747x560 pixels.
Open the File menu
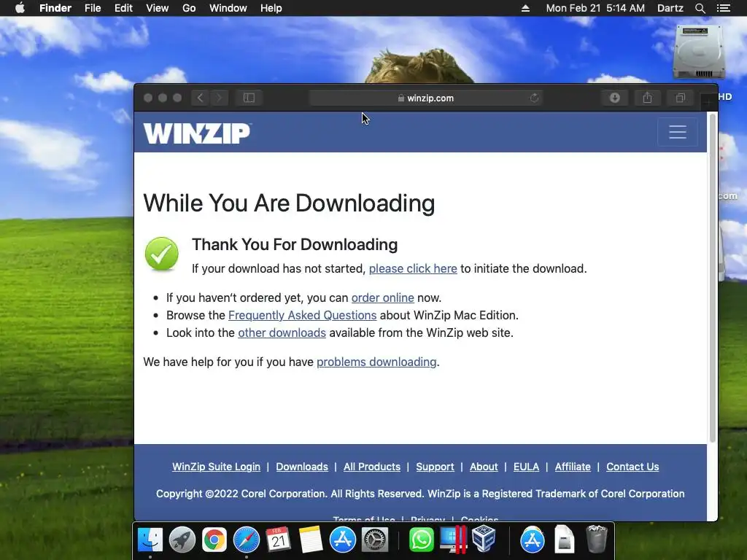tap(93, 8)
